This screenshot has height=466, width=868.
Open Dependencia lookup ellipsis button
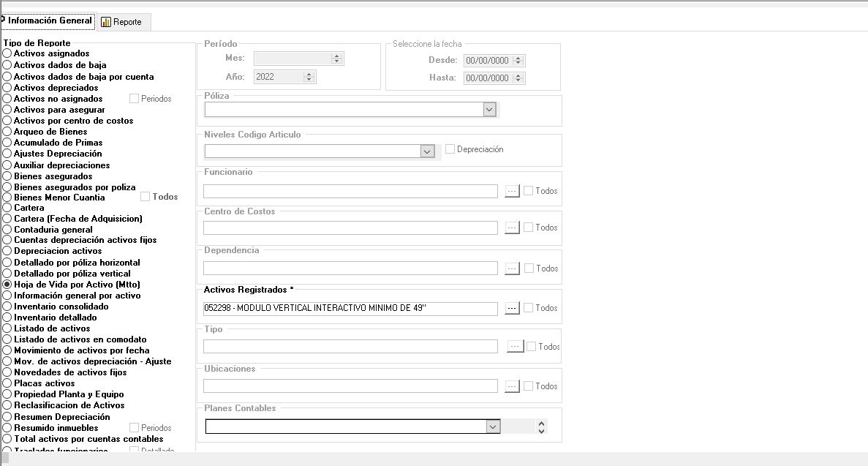(512, 268)
